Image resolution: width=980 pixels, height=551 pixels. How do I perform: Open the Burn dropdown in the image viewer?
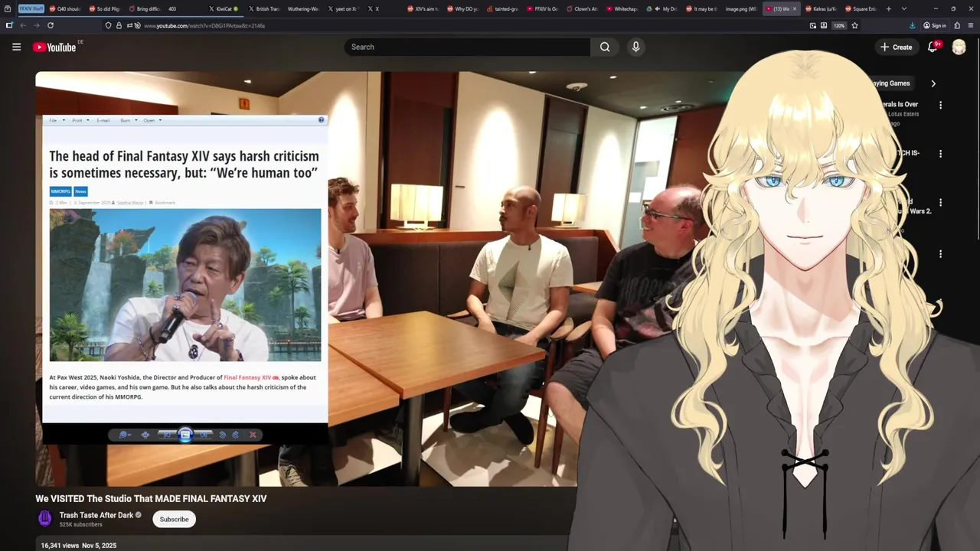click(128, 120)
